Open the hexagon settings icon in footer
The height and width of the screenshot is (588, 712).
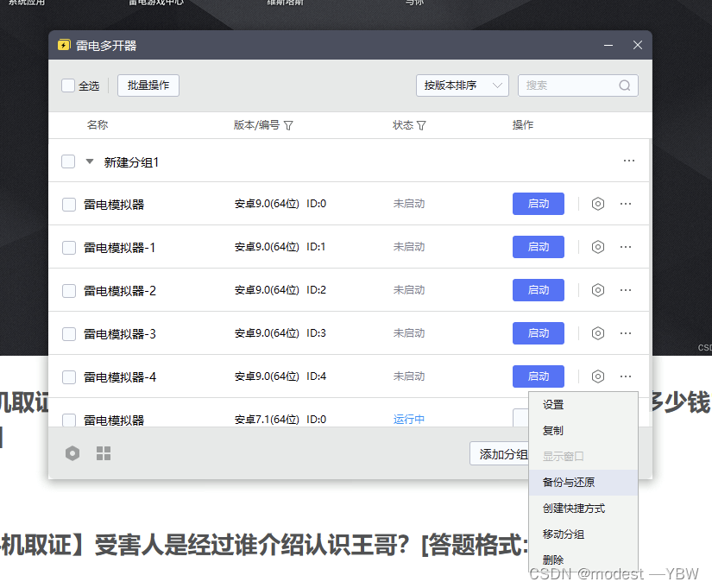point(72,453)
